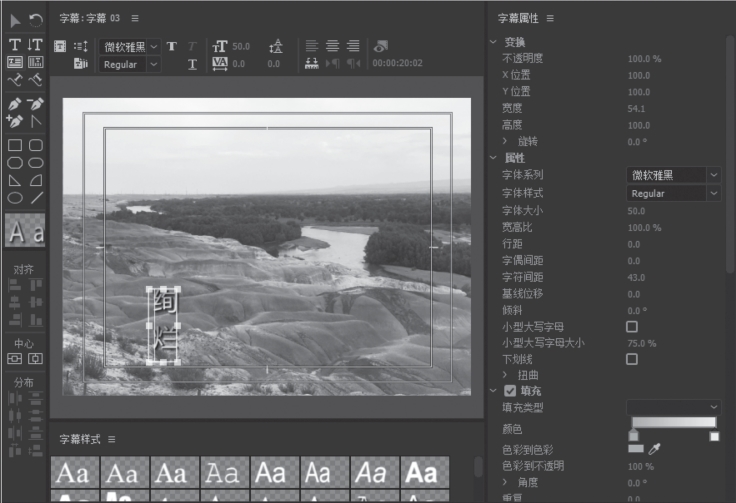Click the 不透明度 value 100.0 %

click(644, 59)
